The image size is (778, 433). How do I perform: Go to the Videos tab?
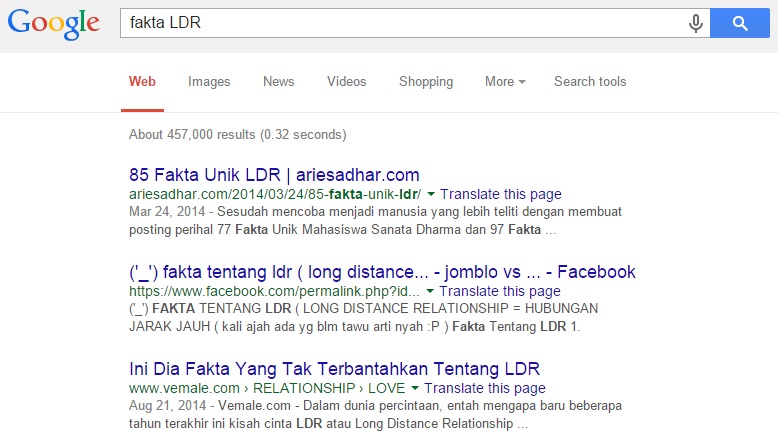point(346,82)
